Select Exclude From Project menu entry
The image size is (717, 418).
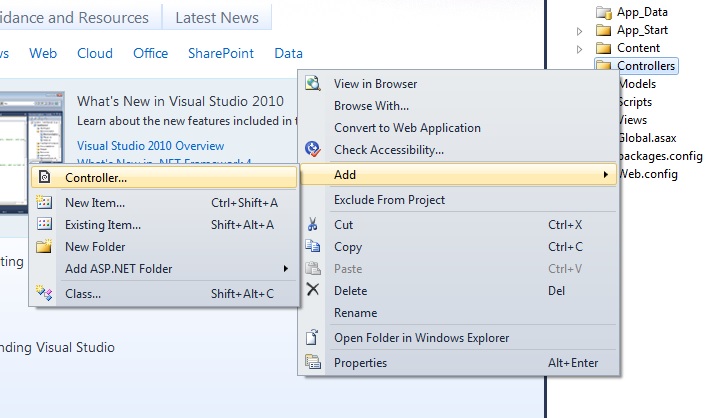click(x=389, y=200)
